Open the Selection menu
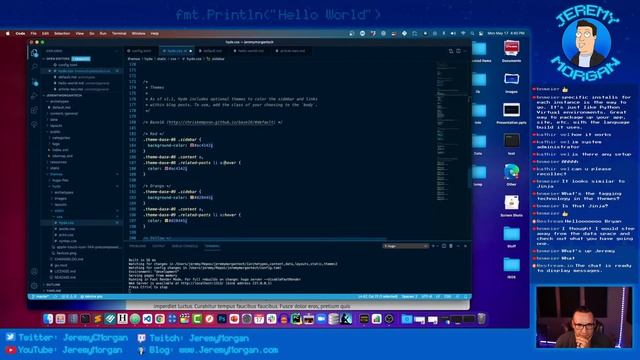Image resolution: width=640 pixels, height=360 pixels. 62,33
